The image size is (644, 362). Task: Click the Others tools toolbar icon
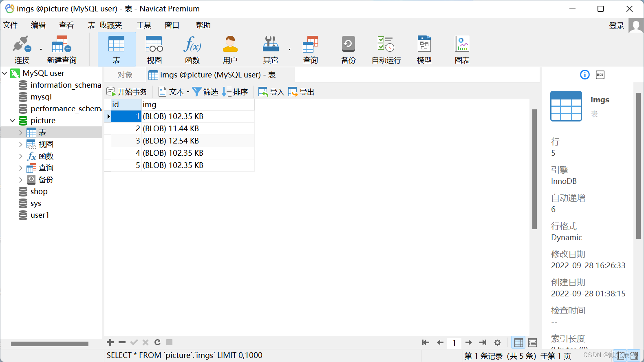point(271,50)
